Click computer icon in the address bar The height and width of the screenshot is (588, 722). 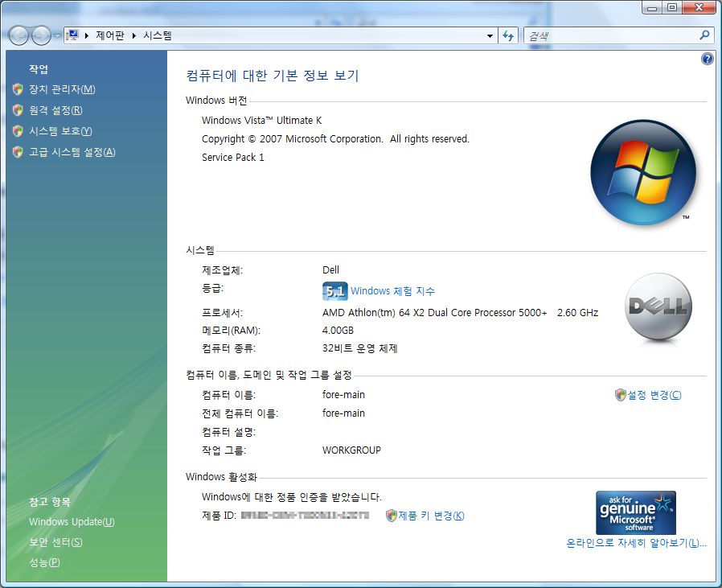coord(72,35)
